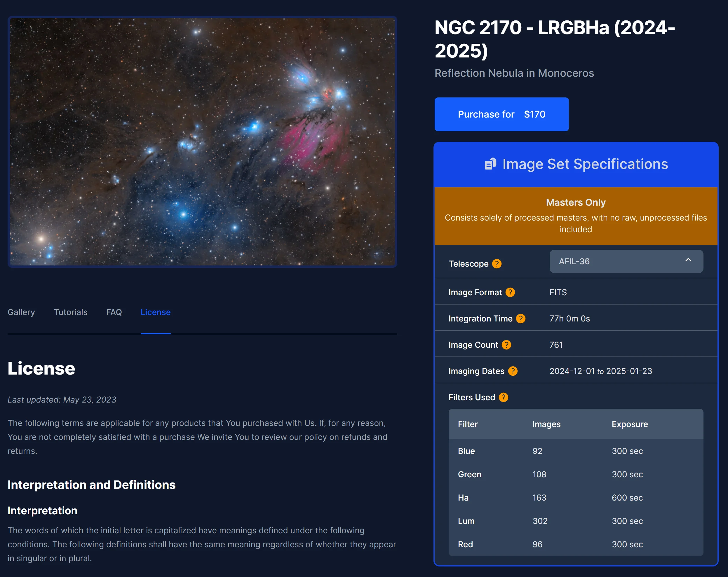Click the Masters Only orange banner
This screenshot has width=728, height=577.
pos(575,216)
